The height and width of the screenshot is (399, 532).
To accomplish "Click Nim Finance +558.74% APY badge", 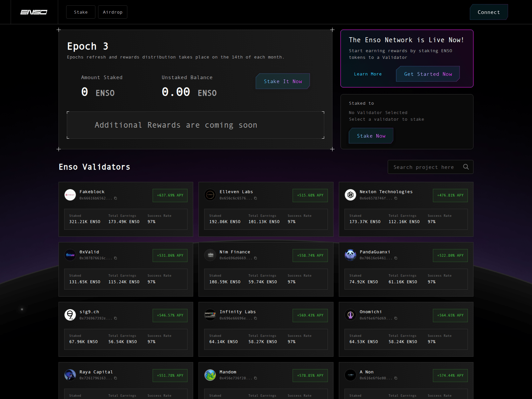I will 310,255.
